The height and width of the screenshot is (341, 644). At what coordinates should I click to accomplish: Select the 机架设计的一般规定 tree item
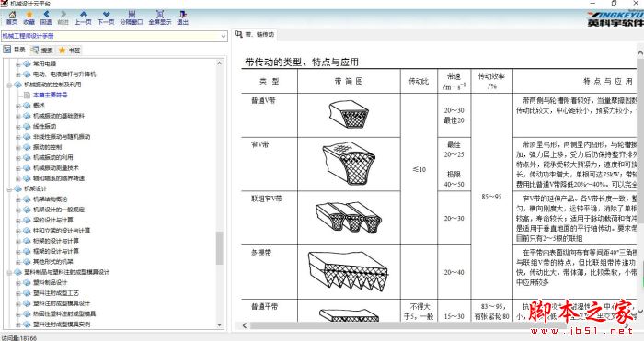[x=59, y=210]
